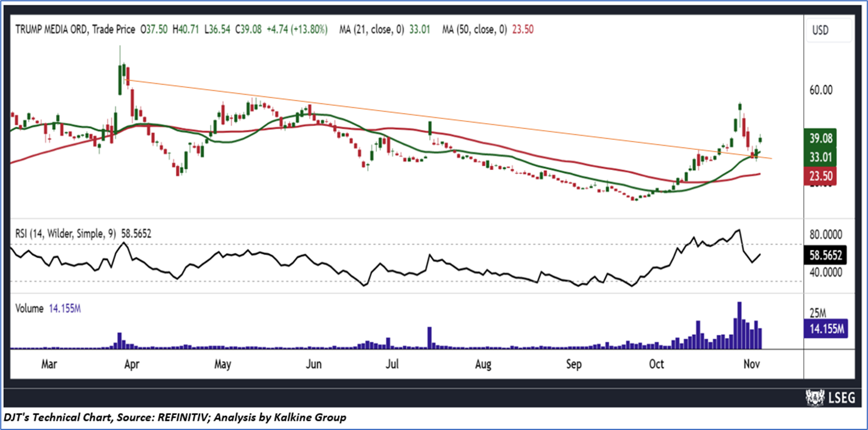Screen dimensions: 868x430
Task: Click the high price value H40.71
Action: pyautogui.click(x=187, y=29)
